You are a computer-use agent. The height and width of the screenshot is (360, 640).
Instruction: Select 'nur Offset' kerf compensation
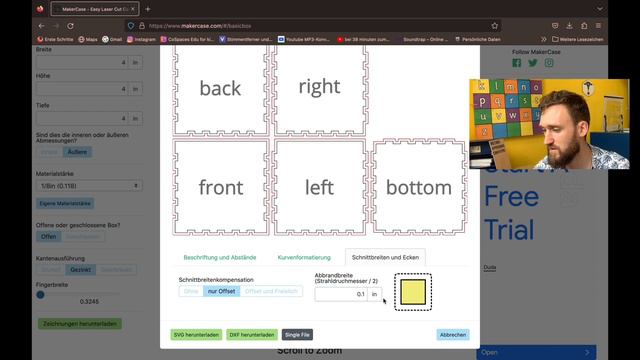[x=222, y=291]
